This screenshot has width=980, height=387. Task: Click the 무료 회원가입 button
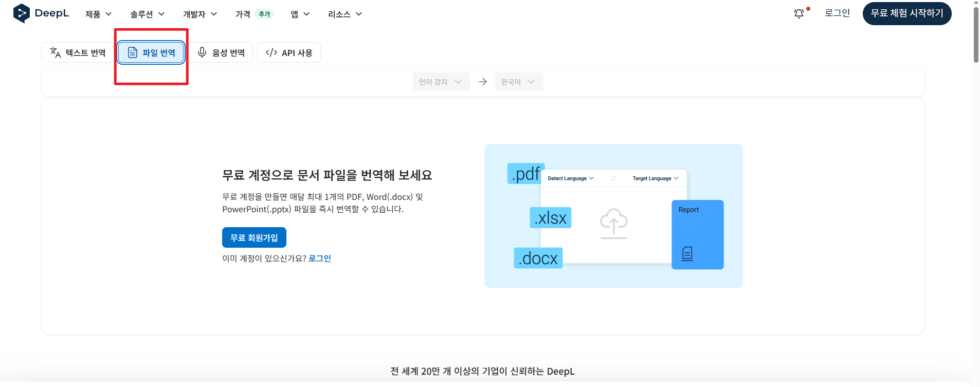click(254, 237)
